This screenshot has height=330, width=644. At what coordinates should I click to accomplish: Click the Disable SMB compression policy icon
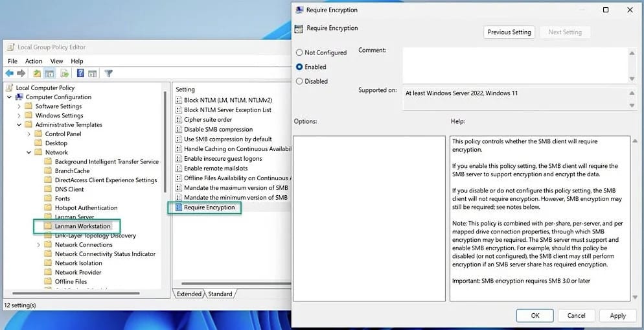coord(179,130)
